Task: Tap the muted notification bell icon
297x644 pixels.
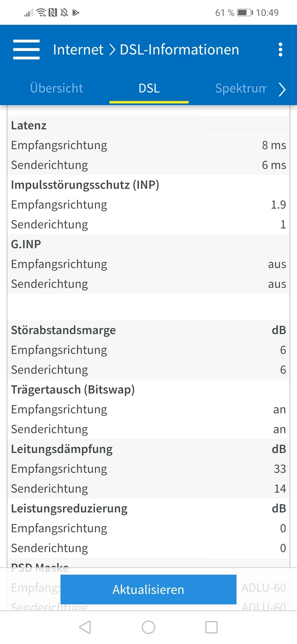Action: click(64, 13)
